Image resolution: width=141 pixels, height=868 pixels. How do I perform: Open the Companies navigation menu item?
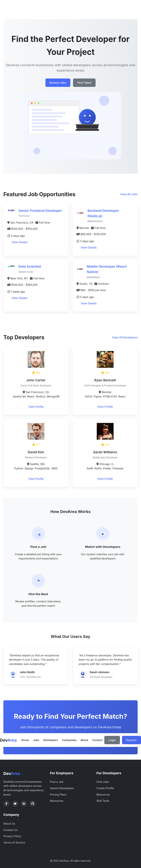pos(69,740)
